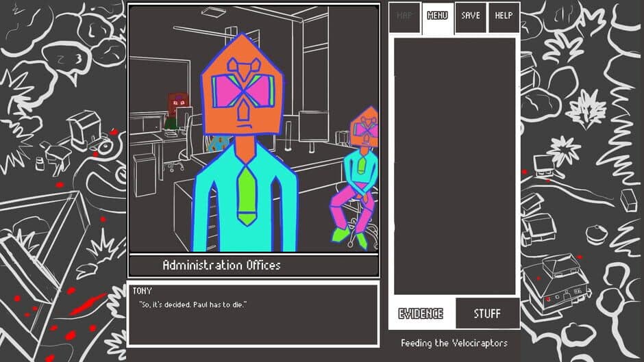Click the empty evidence inventory panel
The width and height of the screenshot is (644, 362).
click(x=454, y=164)
